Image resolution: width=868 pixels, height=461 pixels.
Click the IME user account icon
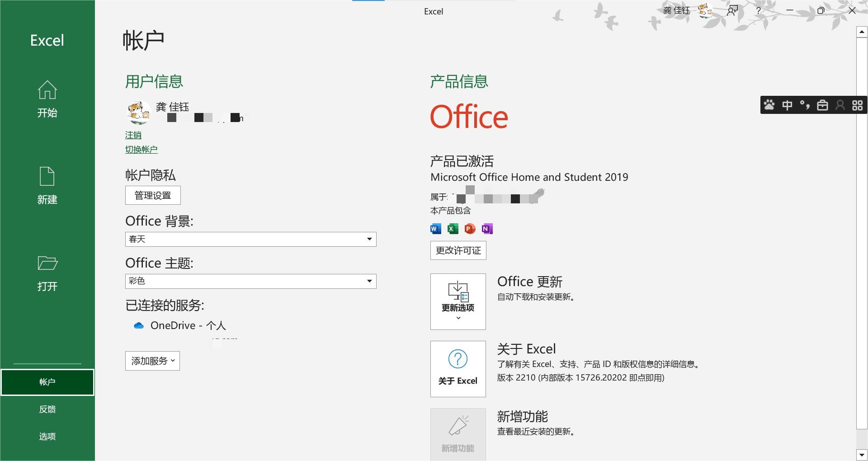[x=840, y=105]
